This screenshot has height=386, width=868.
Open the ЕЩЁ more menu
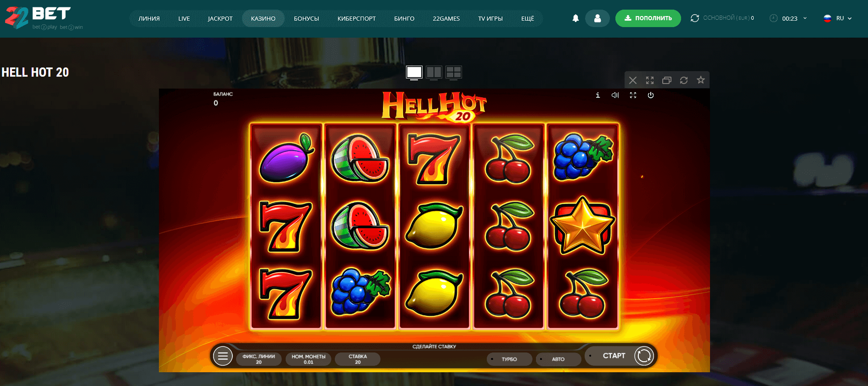(527, 18)
